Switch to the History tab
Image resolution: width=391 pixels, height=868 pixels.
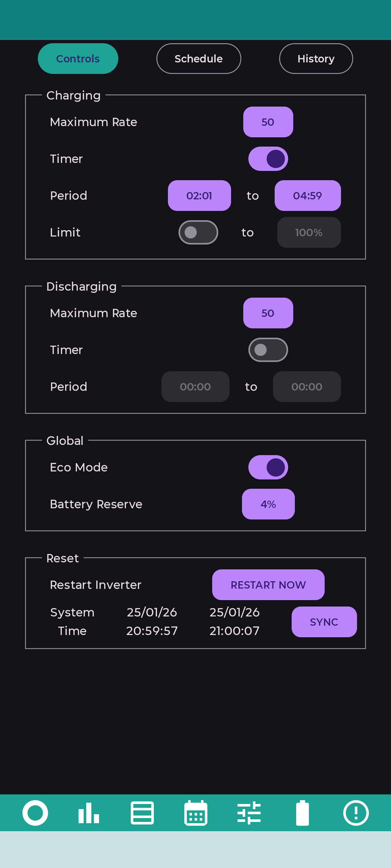(316, 59)
